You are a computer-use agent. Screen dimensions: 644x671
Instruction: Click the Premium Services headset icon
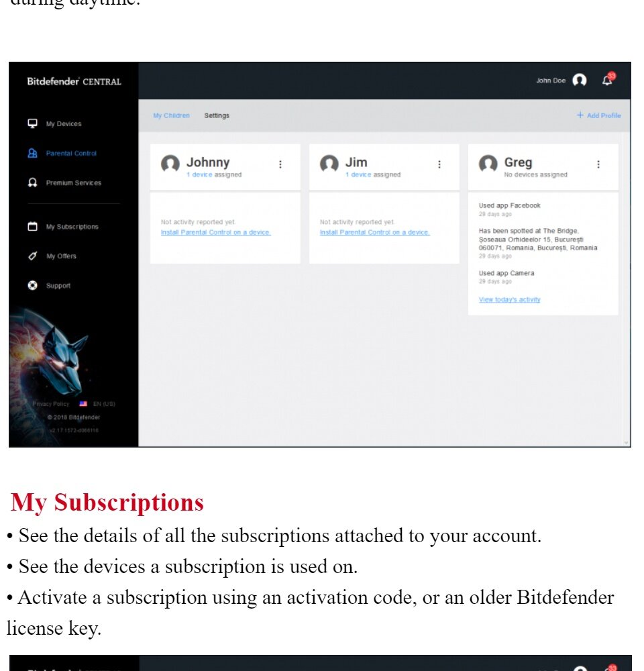(32, 183)
